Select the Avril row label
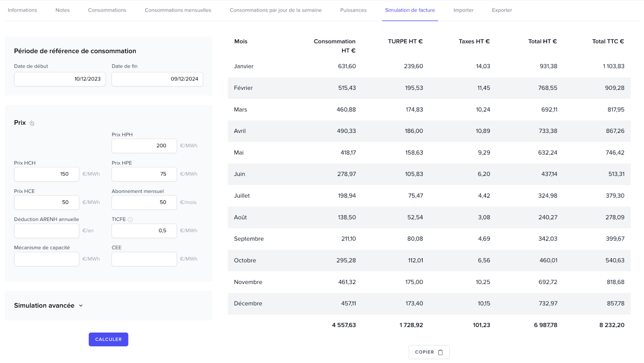 click(x=240, y=131)
